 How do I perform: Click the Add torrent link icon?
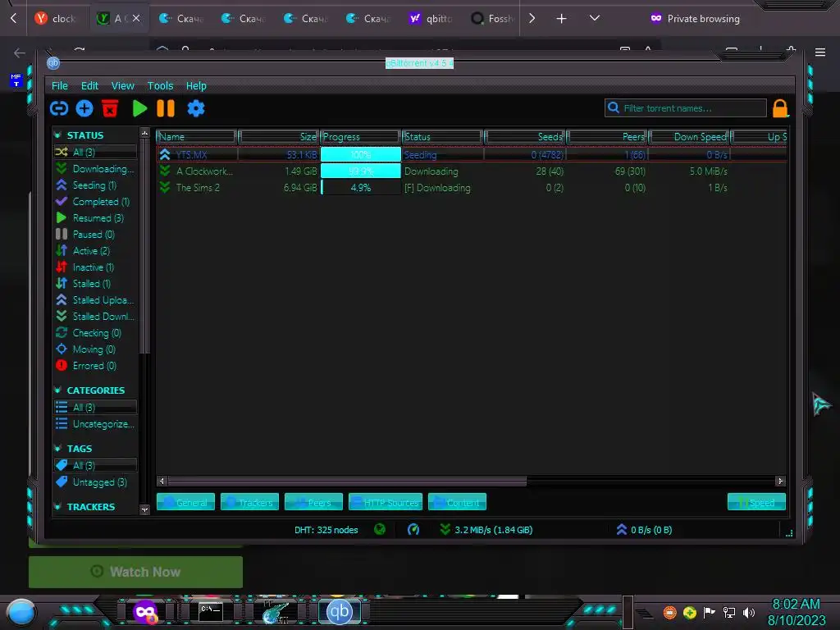pyautogui.click(x=59, y=109)
